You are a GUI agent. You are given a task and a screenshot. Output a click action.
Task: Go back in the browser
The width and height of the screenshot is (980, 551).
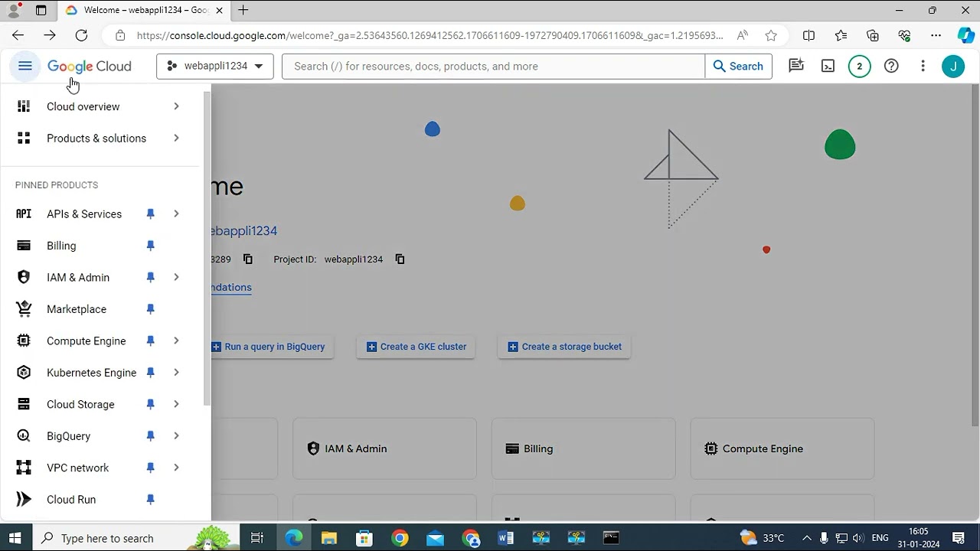[x=18, y=35]
